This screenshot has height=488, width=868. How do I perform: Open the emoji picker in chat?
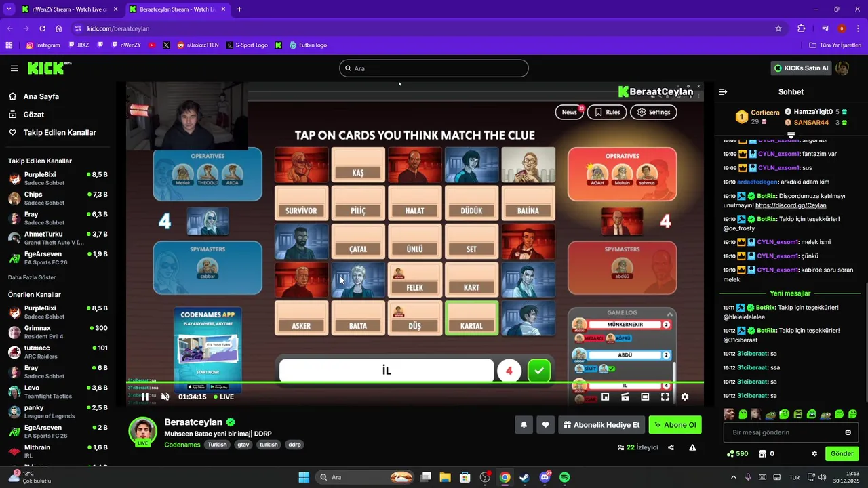click(848, 432)
